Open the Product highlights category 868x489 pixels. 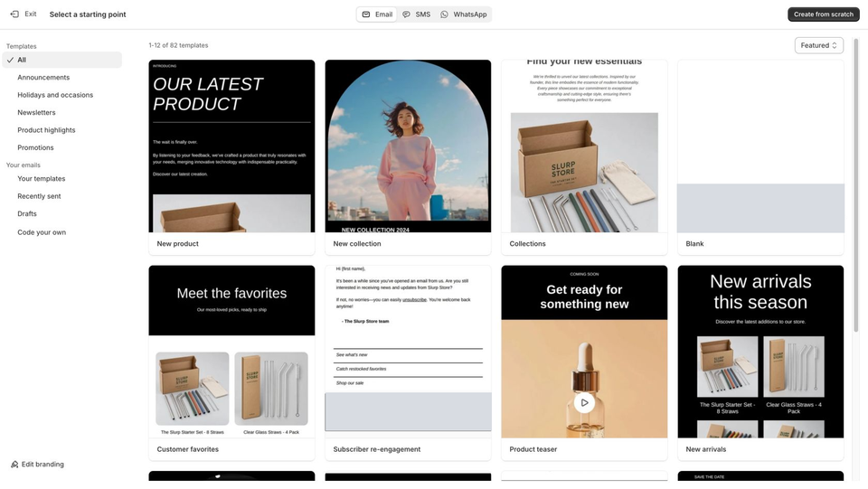pos(46,130)
